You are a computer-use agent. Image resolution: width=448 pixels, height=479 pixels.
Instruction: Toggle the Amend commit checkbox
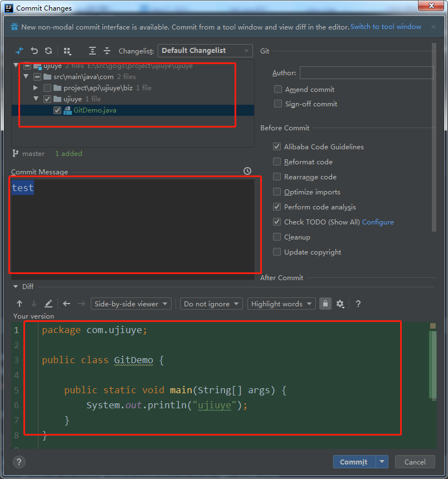click(x=278, y=89)
